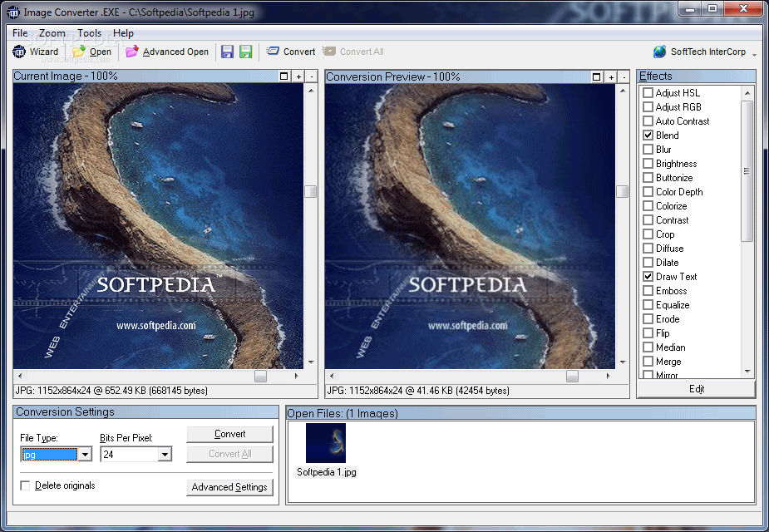The height and width of the screenshot is (532, 769).
Task: Click the application icon in title bar
Action: coord(13,12)
